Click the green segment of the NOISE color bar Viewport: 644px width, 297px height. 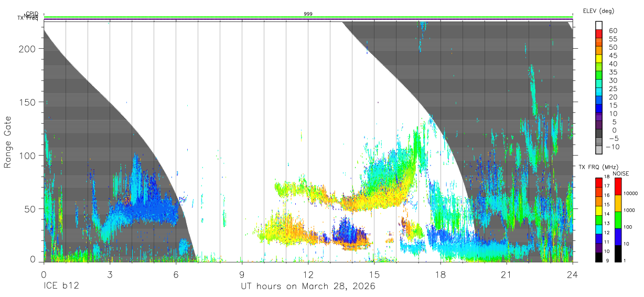pyautogui.click(x=617, y=220)
